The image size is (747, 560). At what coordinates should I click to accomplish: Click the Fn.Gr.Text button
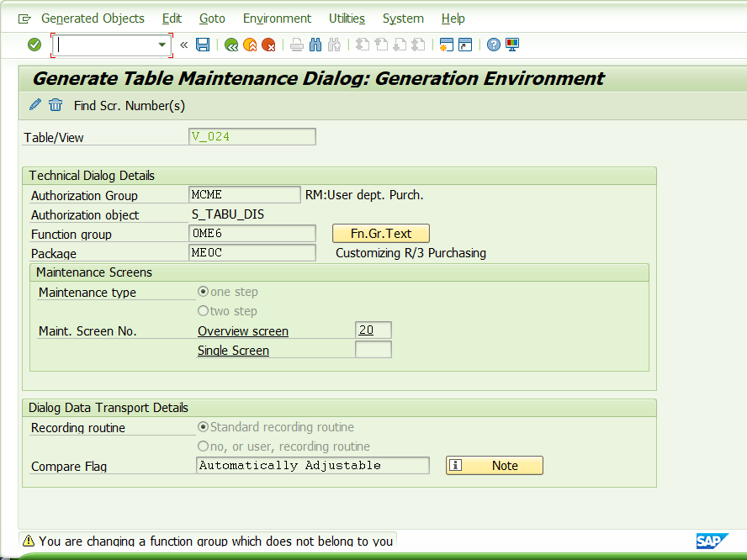[x=380, y=234]
